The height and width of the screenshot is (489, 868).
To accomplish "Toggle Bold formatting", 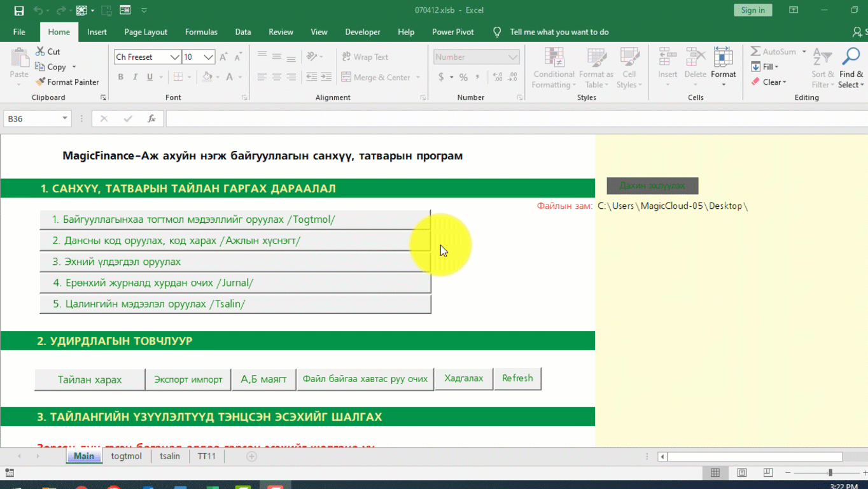I will [x=120, y=77].
